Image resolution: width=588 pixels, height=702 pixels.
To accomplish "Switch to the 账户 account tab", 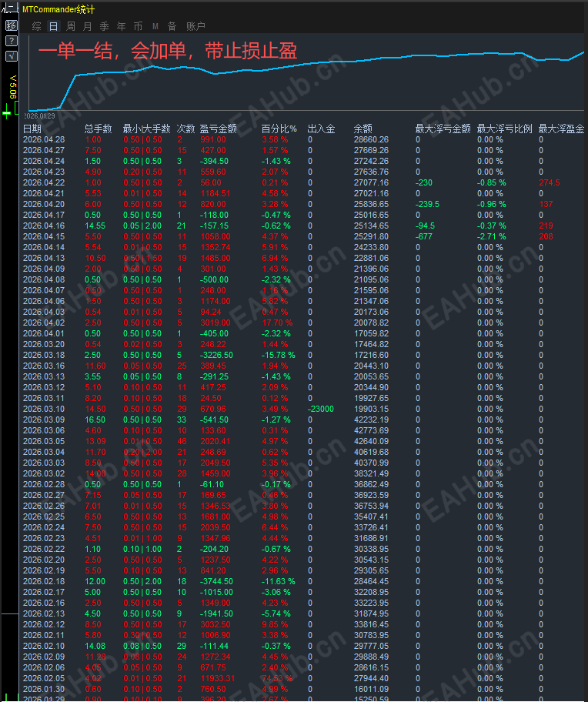I will (195, 26).
